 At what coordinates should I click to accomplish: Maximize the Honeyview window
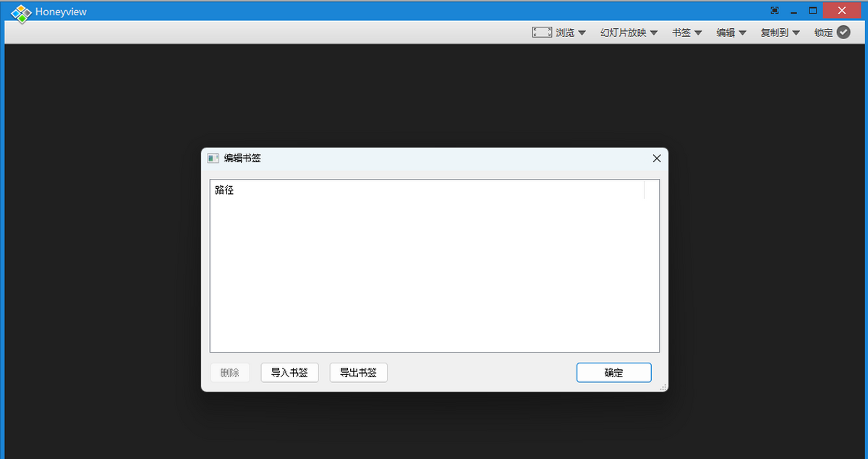coord(812,11)
